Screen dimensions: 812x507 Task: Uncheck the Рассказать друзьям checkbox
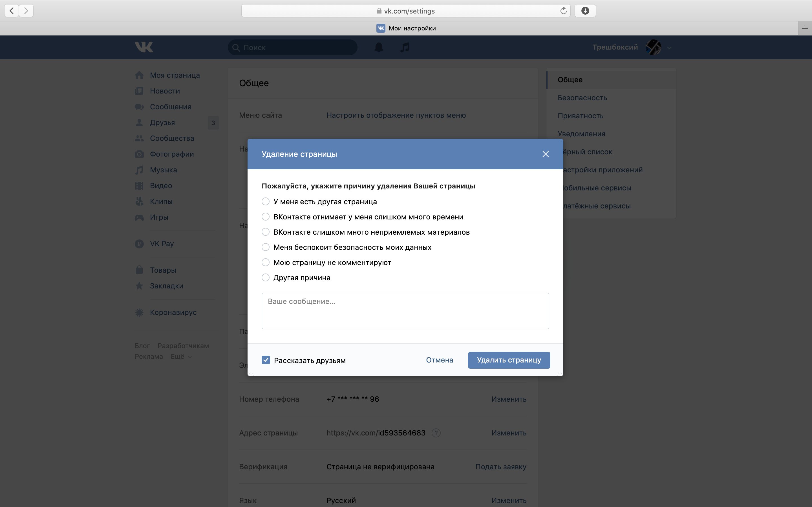266,360
